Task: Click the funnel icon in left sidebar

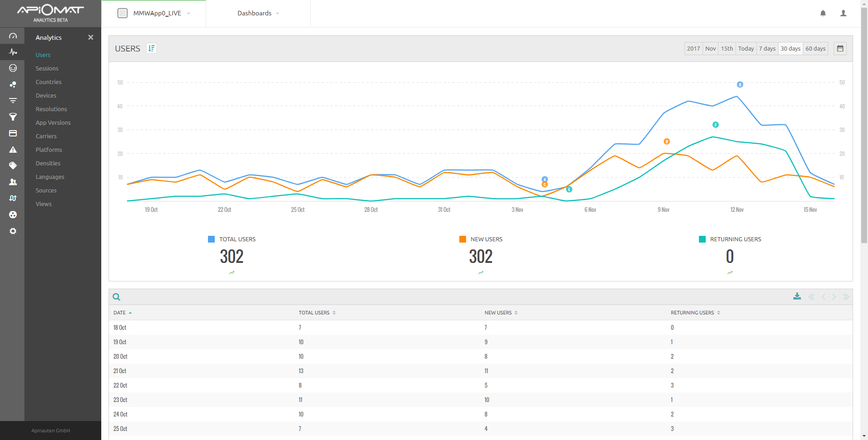Action: point(13,117)
